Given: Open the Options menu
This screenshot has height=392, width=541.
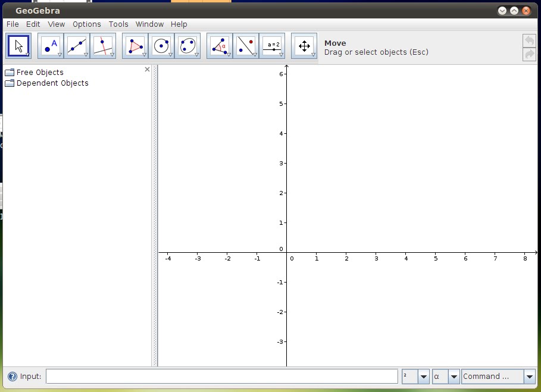Looking at the screenshot, I should click(x=87, y=24).
